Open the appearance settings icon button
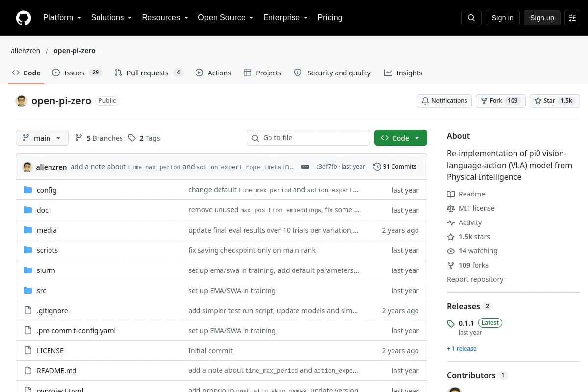The image size is (588, 392). click(x=572, y=18)
